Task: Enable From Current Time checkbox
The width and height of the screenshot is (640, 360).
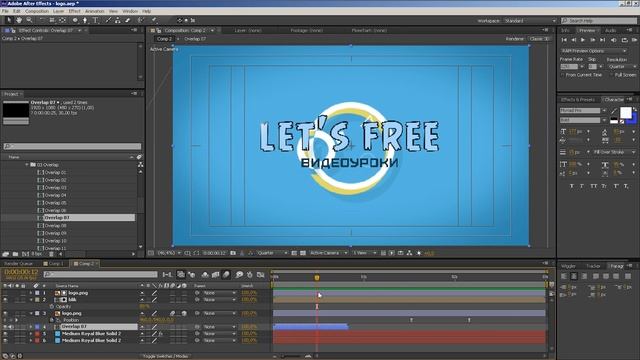Action: 563,75
